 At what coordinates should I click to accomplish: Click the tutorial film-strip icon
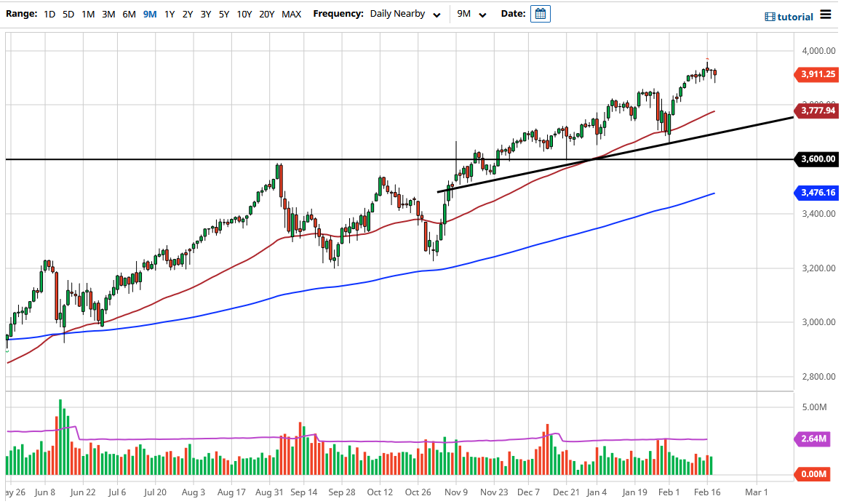[x=772, y=16]
